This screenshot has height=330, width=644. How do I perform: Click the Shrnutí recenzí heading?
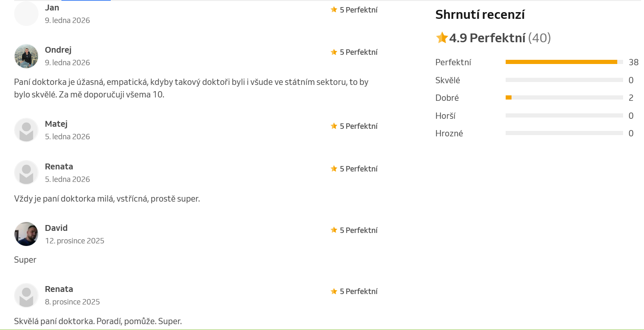(480, 15)
